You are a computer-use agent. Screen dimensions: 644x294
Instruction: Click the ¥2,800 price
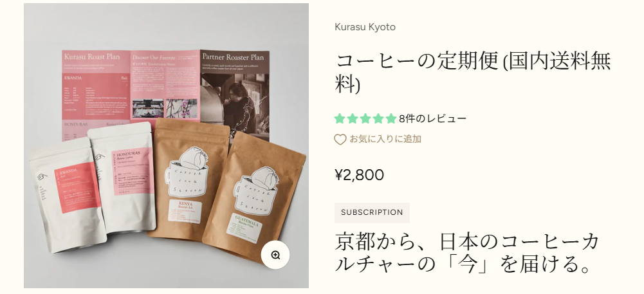360,175
